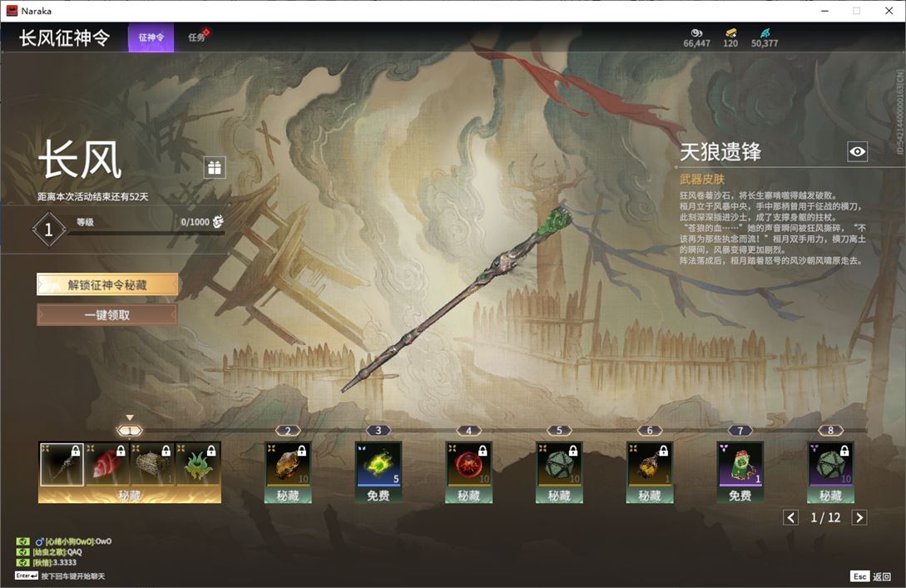This screenshot has height=588, width=906.
Task: Select the level 1 green creature reward
Action: [x=198, y=464]
